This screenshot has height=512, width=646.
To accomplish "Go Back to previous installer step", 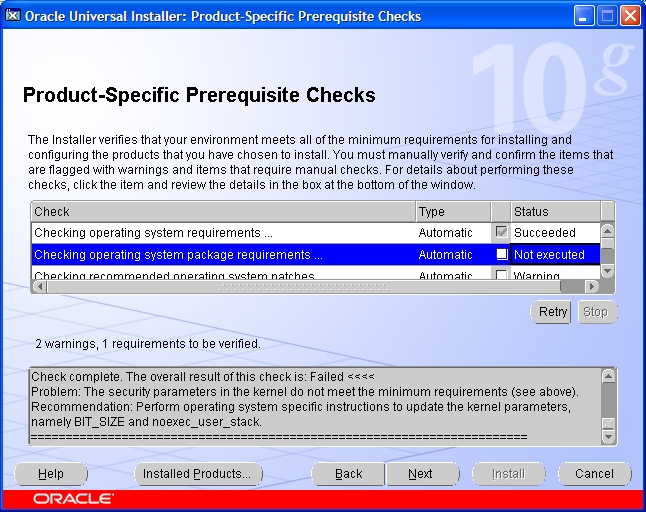I will (x=348, y=474).
